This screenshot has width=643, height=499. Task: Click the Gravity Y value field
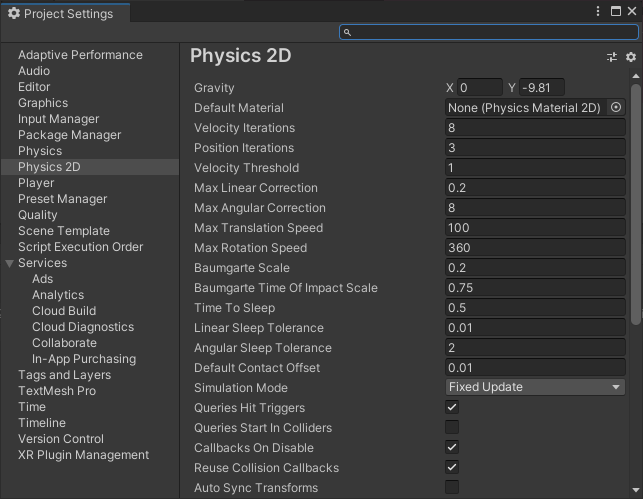tap(541, 87)
